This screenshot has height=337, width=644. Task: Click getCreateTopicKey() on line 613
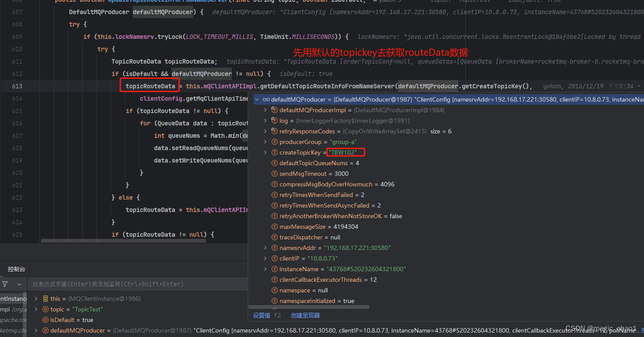pos(495,86)
